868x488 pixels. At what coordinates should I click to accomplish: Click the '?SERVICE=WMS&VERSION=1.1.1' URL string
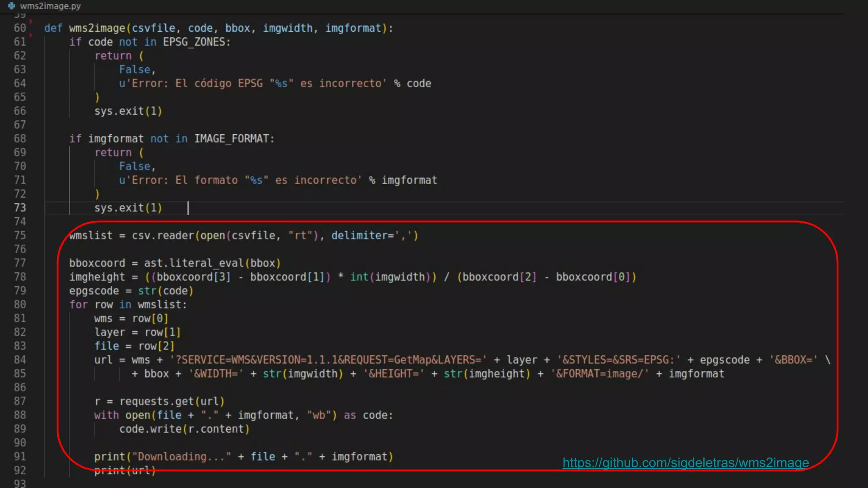(x=328, y=360)
